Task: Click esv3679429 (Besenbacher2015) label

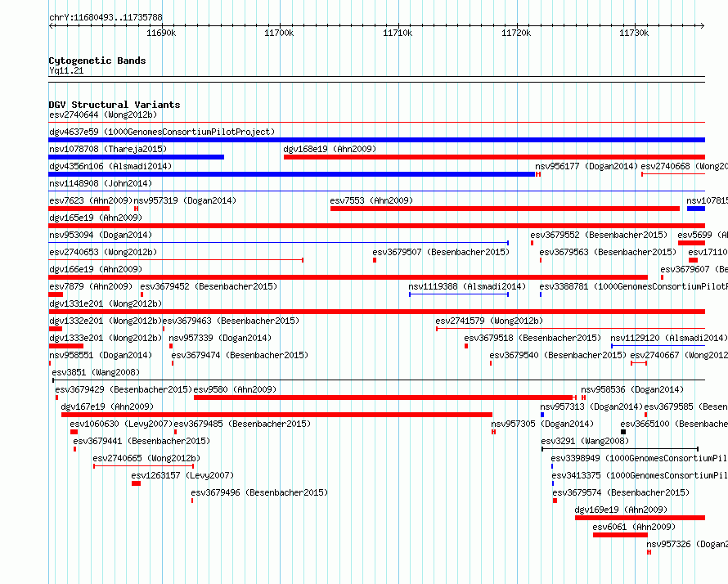Action: 124,389
